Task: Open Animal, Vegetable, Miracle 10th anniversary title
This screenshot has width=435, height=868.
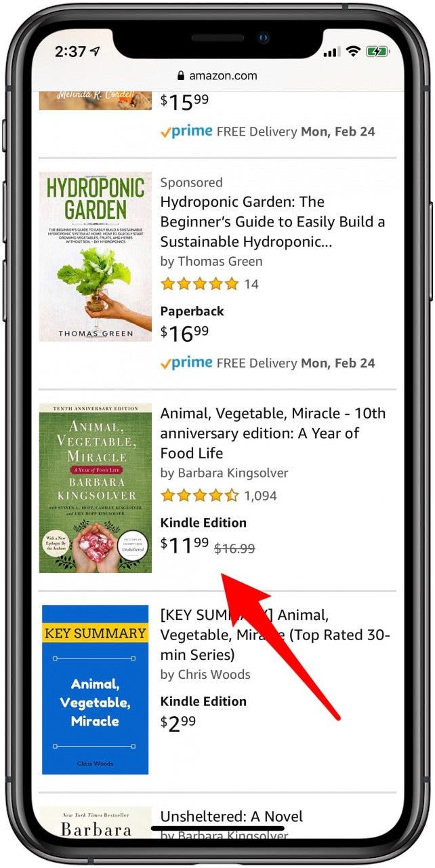Action: 272,433
